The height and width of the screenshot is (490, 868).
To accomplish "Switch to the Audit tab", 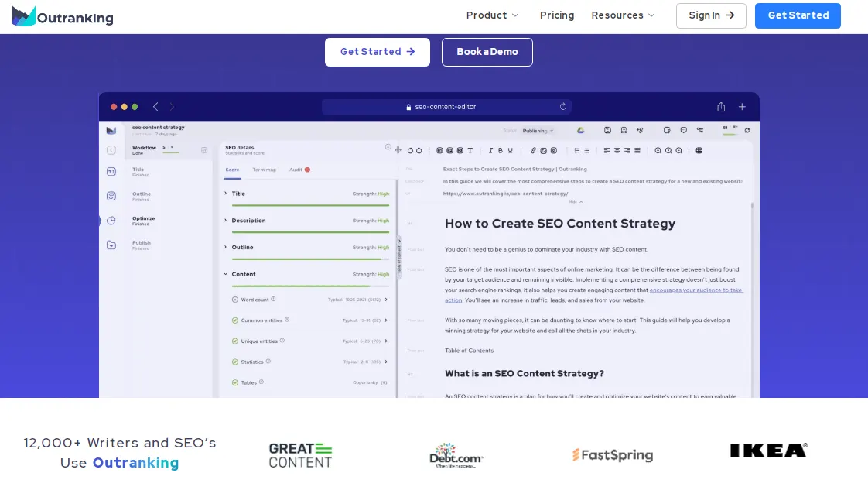I will coord(299,170).
